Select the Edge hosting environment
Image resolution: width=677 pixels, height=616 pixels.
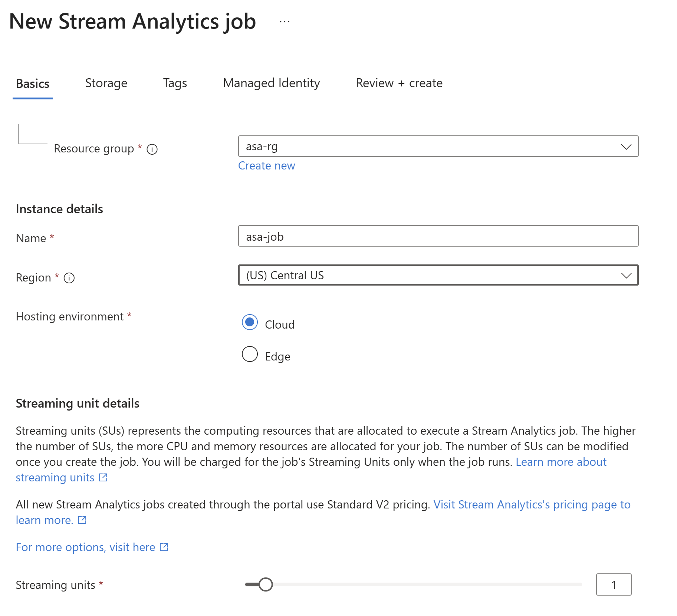coord(250,354)
